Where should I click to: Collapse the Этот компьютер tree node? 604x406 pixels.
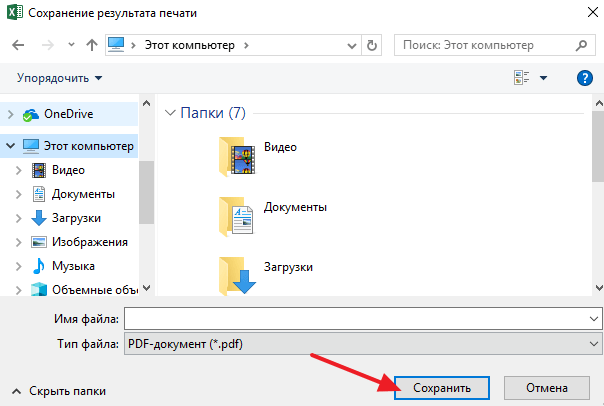10,146
